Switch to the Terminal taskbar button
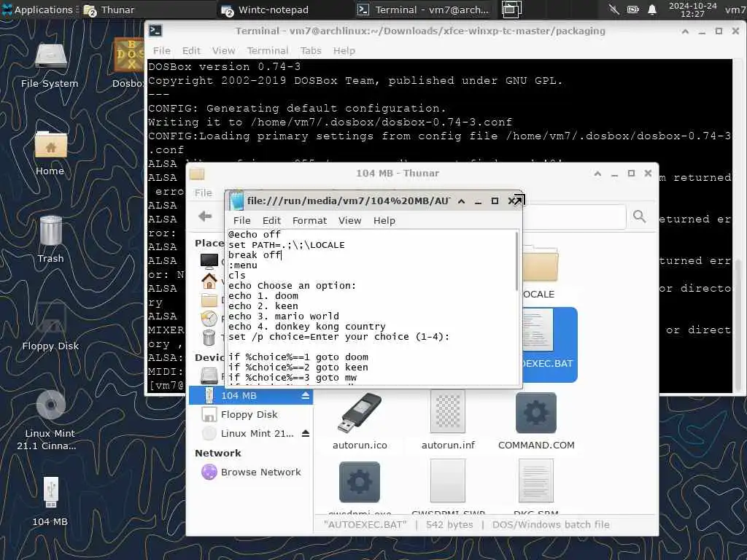 [424, 9]
